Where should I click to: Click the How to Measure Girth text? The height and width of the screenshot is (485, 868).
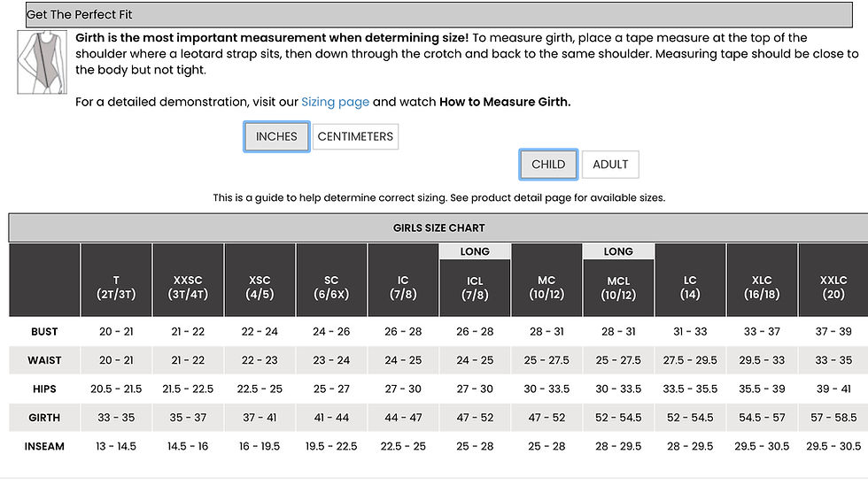[x=504, y=102]
